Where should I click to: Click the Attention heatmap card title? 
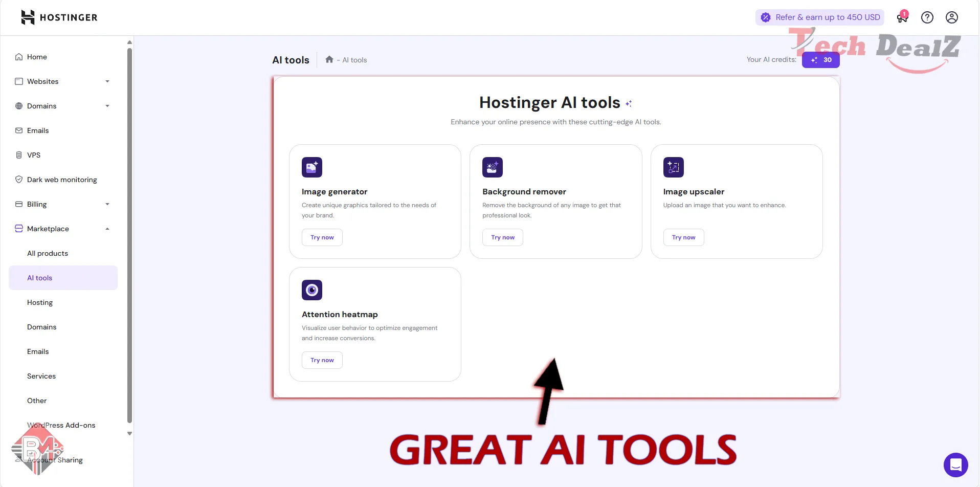click(x=340, y=315)
